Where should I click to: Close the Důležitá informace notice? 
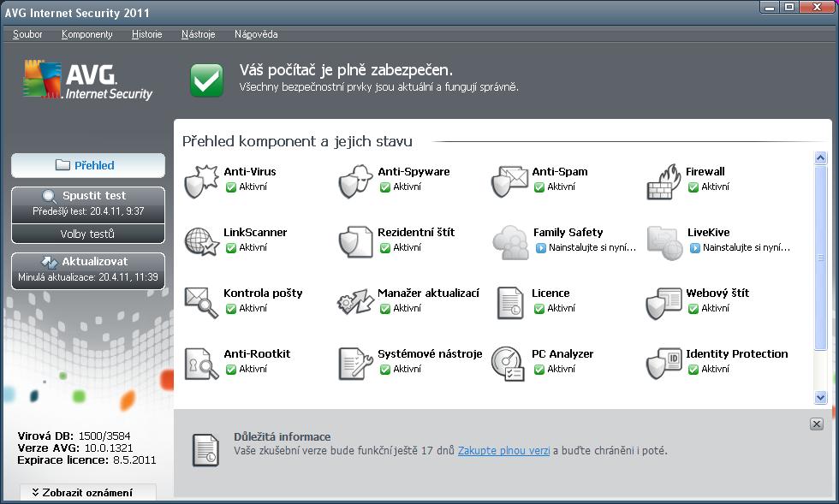[816, 424]
